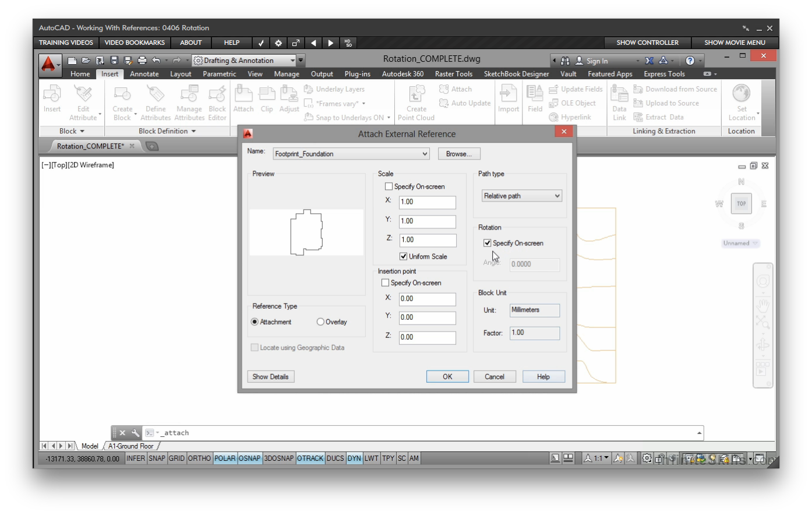Open Create Point Cloud tool

tap(416, 103)
